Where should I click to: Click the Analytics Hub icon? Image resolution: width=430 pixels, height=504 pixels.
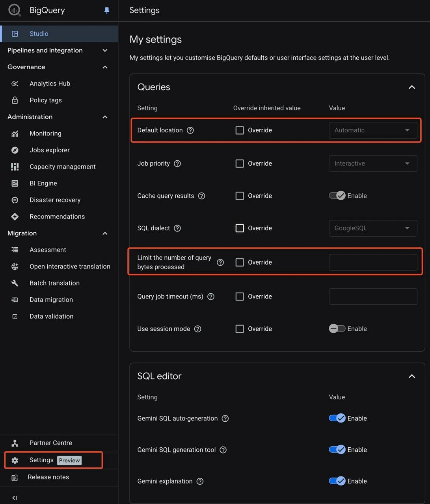[15, 83]
